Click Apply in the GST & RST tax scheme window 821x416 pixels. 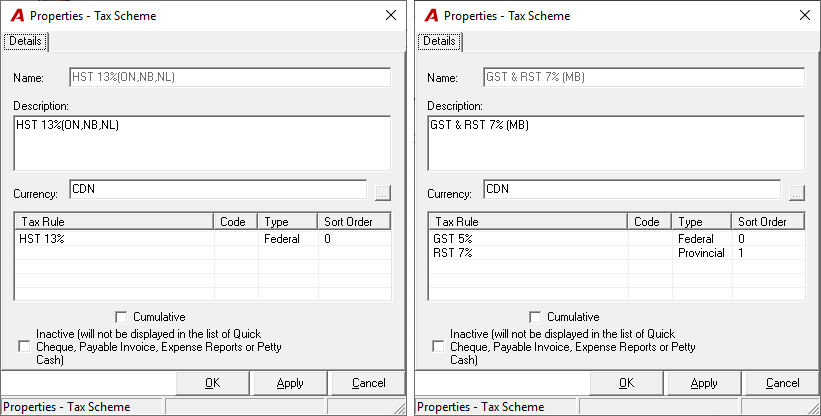pyautogui.click(x=704, y=383)
